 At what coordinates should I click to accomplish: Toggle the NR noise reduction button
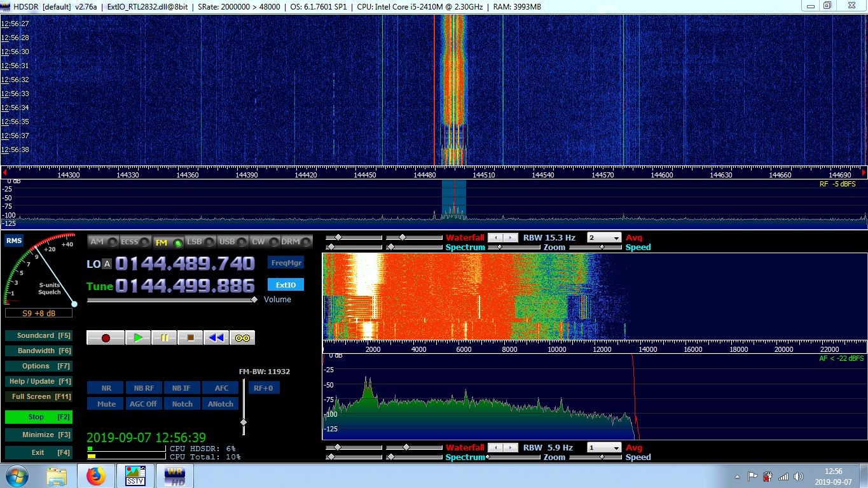tap(106, 388)
